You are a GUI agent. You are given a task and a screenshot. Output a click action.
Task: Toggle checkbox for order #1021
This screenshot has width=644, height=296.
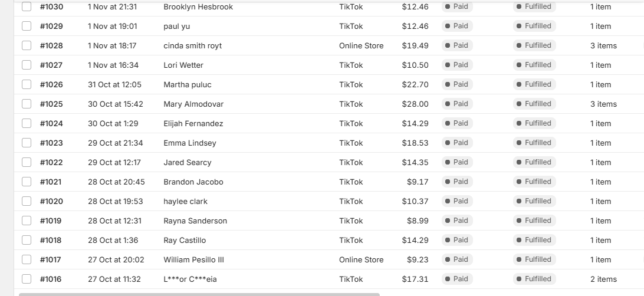pos(27,182)
